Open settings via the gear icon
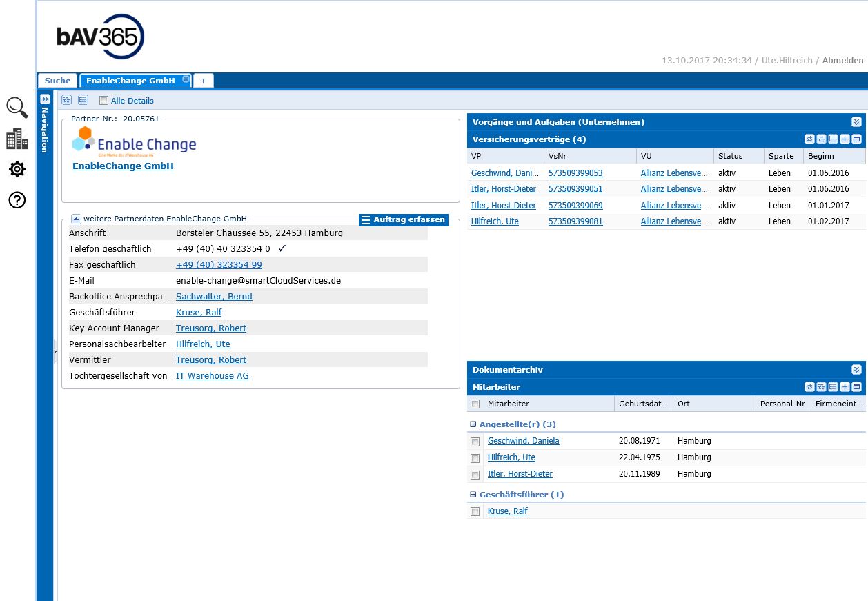This screenshot has width=868, height=601. tap(17, 169)
